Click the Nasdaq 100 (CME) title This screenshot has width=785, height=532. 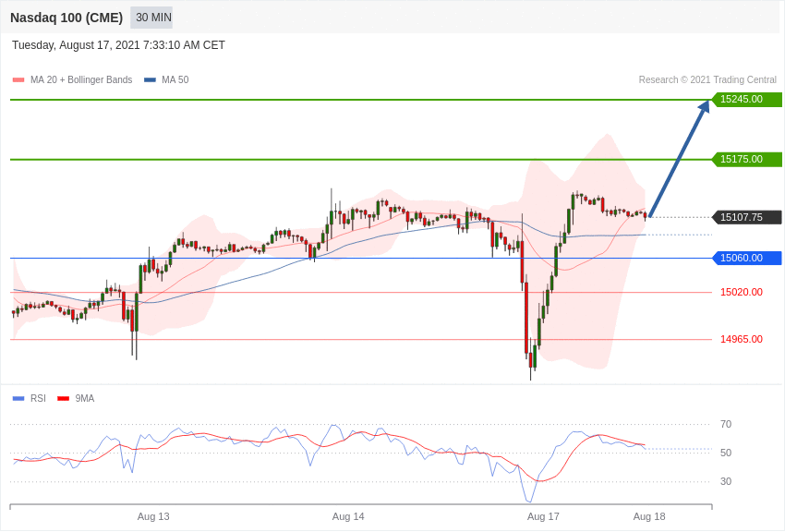click(66, 18)
